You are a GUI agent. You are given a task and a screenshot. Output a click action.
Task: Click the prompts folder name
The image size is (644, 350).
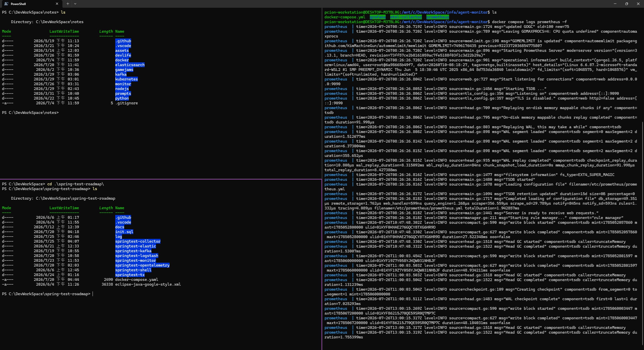(x=123, y=94)
